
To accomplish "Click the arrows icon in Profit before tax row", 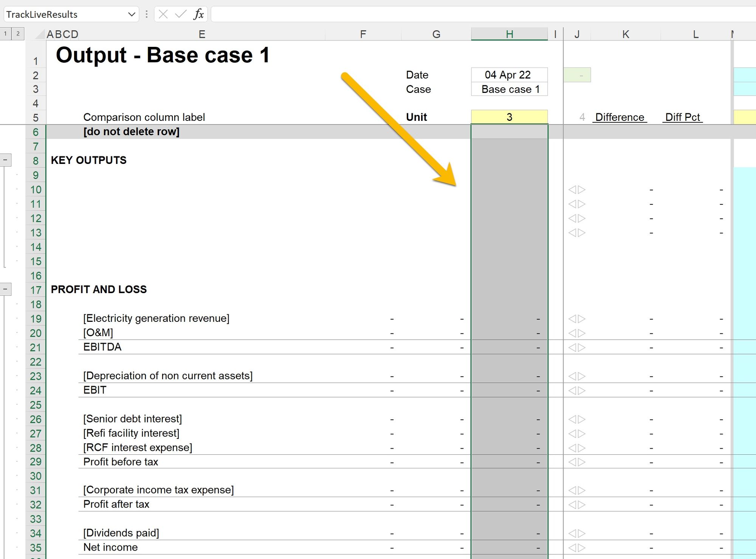I will 577,462.
